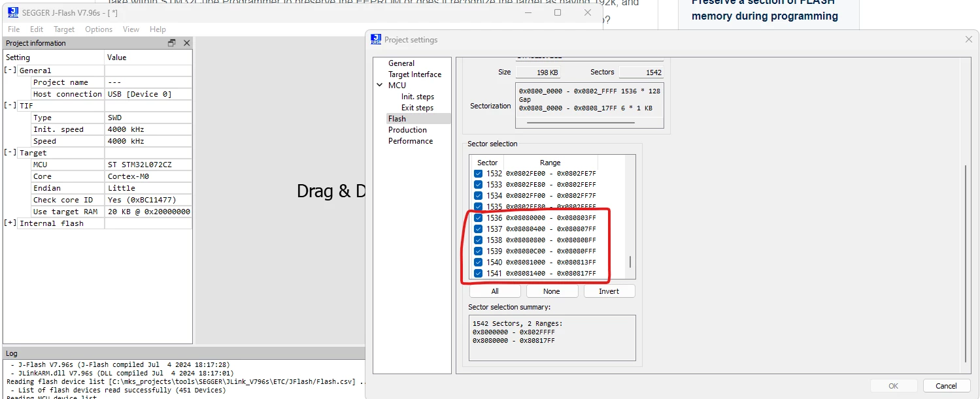Open the Edit menu
The image size is (980, 399).
37,29
